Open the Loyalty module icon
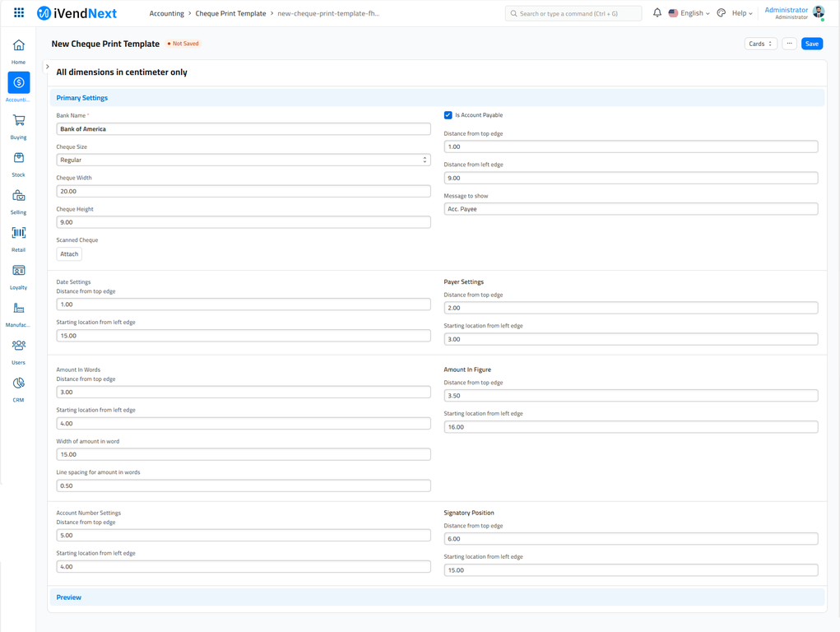This screenshot has width=840, height=632. coord(18,271)
